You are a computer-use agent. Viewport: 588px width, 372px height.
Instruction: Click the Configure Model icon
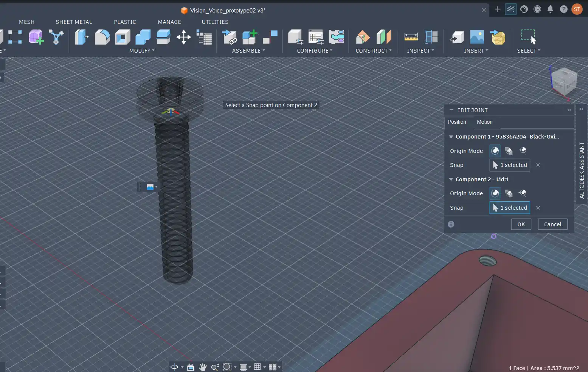[295, 37]
